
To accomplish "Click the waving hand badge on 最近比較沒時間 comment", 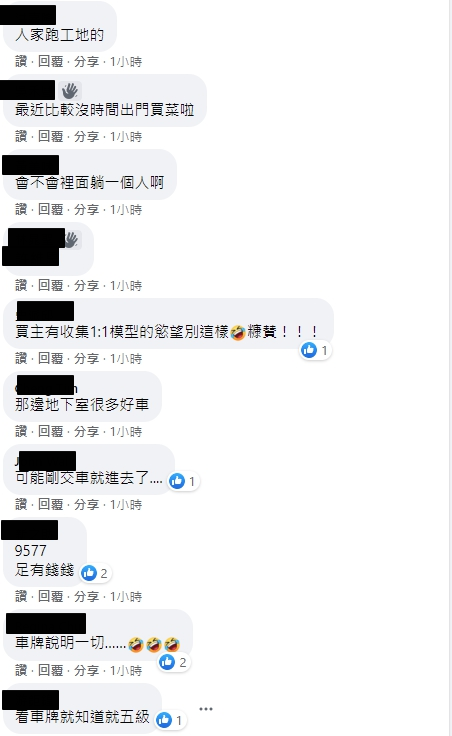I will pyautogui.click(x=70, y=90).
